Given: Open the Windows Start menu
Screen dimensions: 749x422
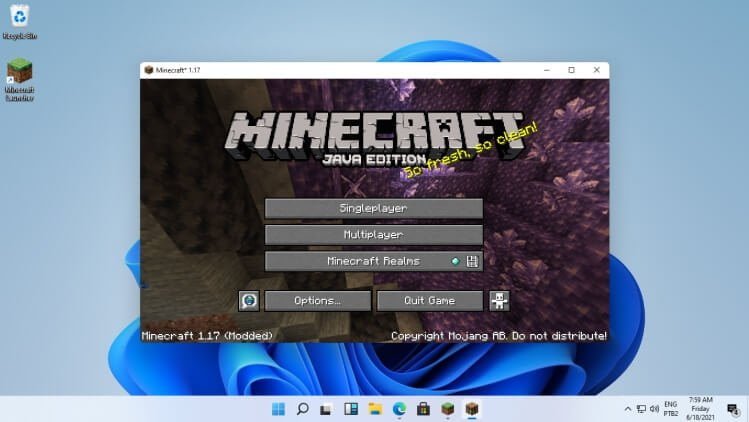Looking at the screenshot, I should point(278,409).
